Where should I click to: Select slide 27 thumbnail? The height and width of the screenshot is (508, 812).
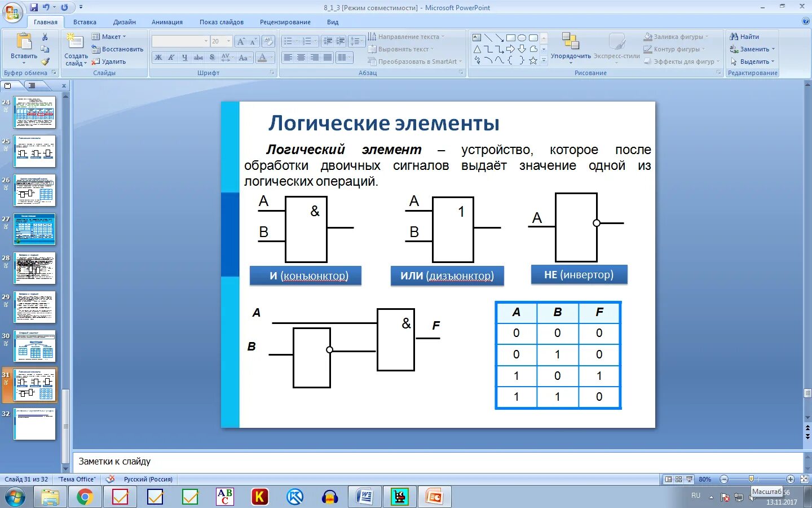pyautogui.click(x=34, y=229)
